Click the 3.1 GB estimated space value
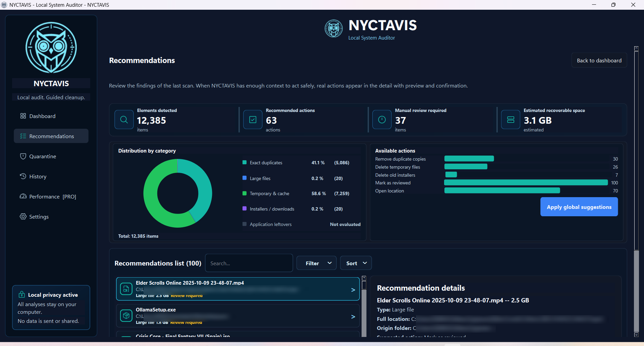This screenshot has height=346, width=644. [537, 120]
